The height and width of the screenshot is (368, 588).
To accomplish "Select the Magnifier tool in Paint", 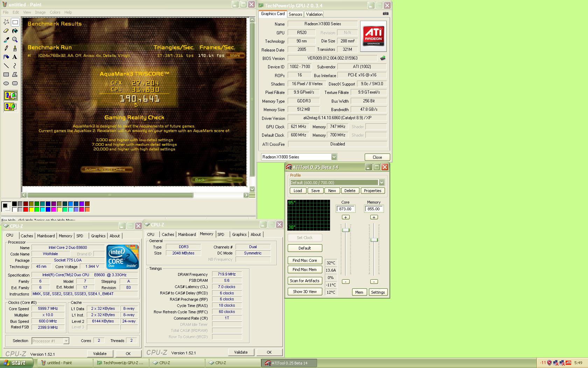I will coord(15,40).
